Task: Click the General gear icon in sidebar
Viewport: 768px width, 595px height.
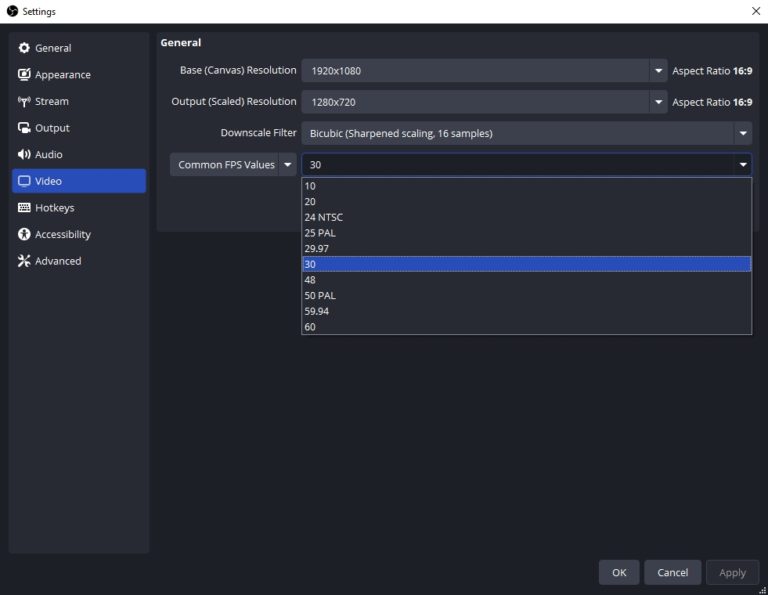Action: coord(25,48)
